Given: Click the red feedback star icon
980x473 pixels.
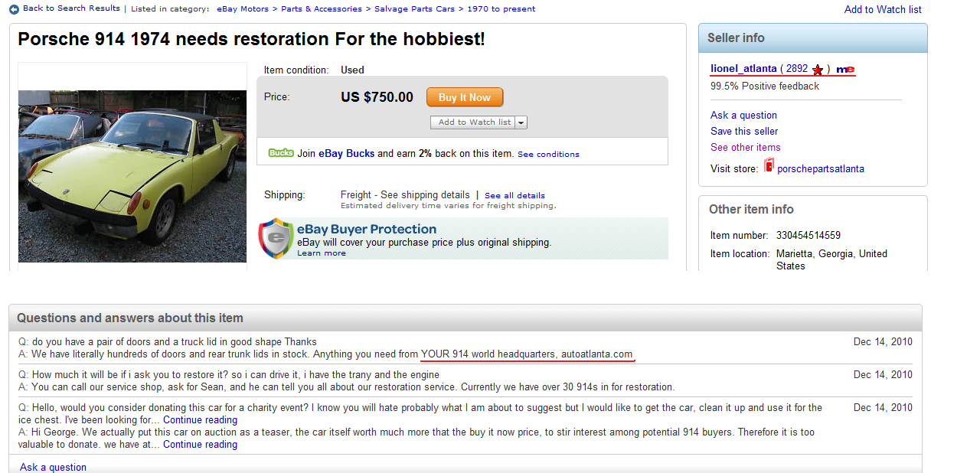Looking at the screenshot, I should tap(818, 70).
